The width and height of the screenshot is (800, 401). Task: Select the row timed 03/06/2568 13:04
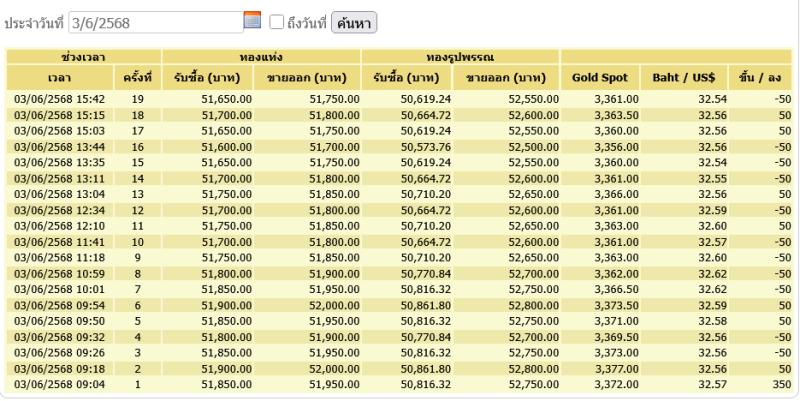pos(399,194)
